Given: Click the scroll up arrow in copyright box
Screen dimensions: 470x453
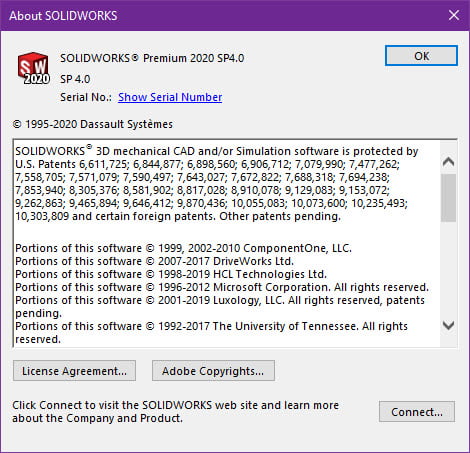Looking at the screenshot, I should pyautogui.click(x=449, y=162).
